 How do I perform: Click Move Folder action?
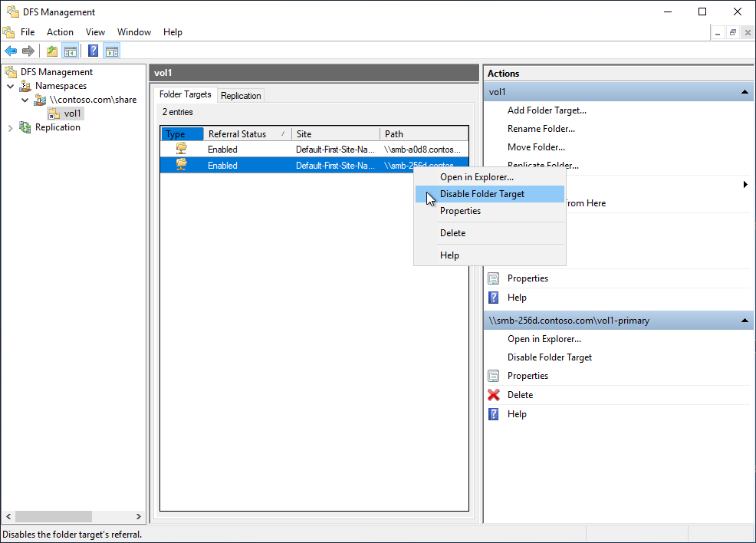(x=536, y=147)
